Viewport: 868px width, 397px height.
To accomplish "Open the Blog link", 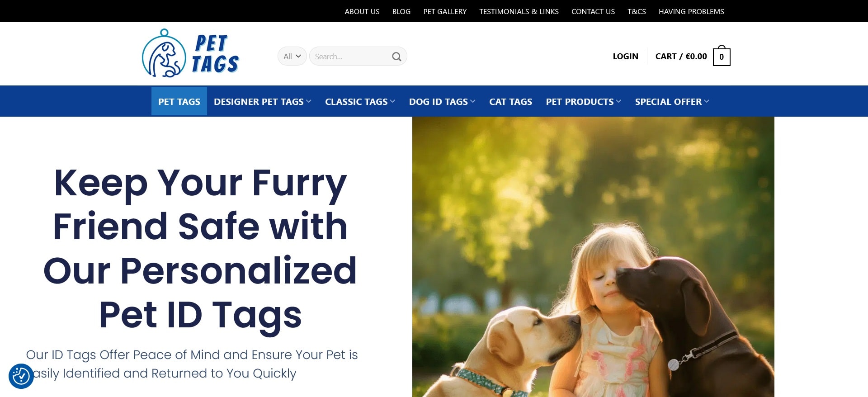I will coord(401,11).
